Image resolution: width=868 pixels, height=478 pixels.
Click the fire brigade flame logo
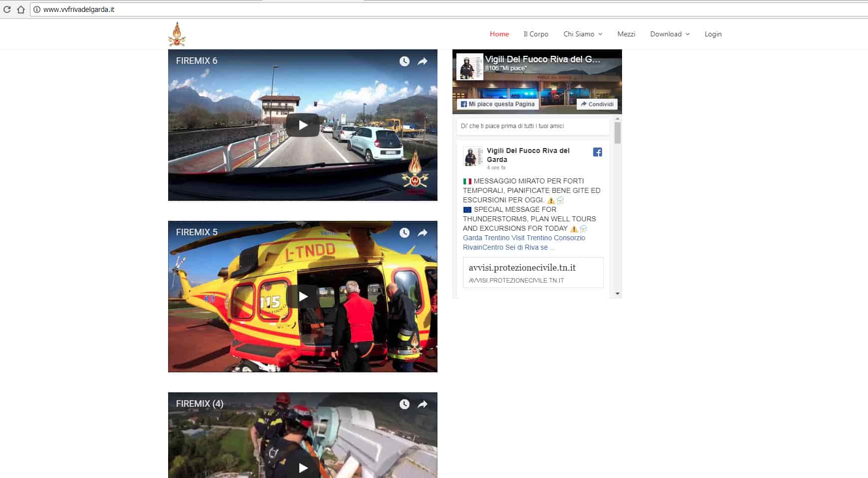click(x=177, y=34)
